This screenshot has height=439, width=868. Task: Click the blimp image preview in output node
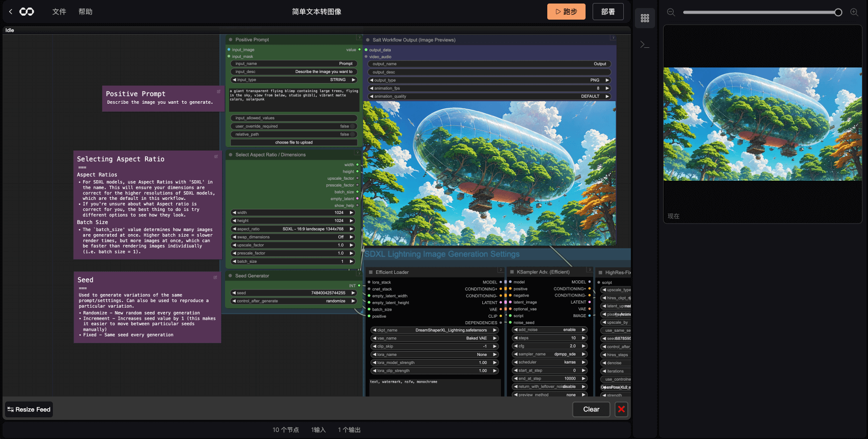click(489, 173)
